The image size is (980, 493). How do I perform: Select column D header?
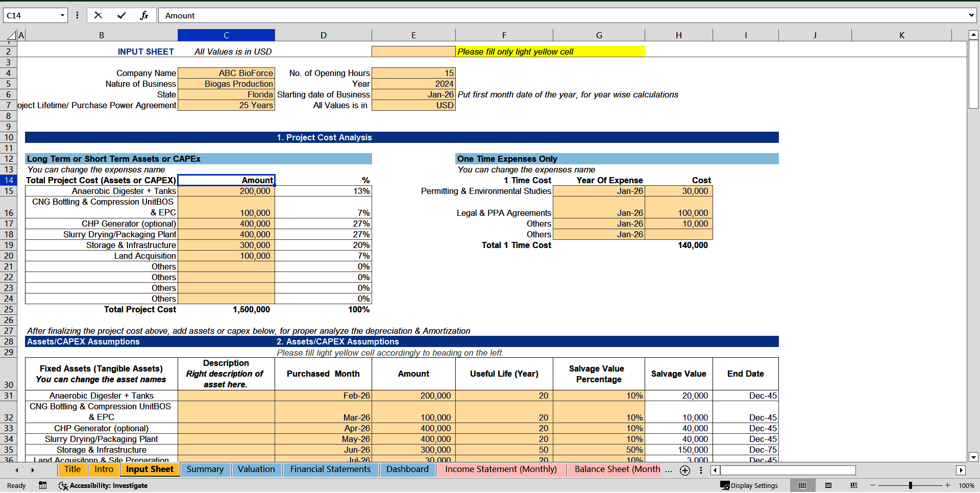pyautogui.click(x=323, y=35)
